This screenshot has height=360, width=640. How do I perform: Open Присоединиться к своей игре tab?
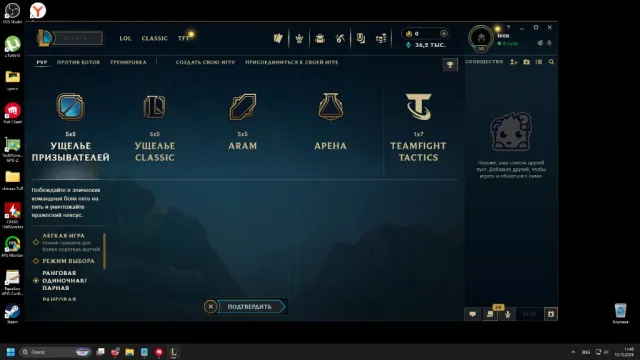click(291, 62)
